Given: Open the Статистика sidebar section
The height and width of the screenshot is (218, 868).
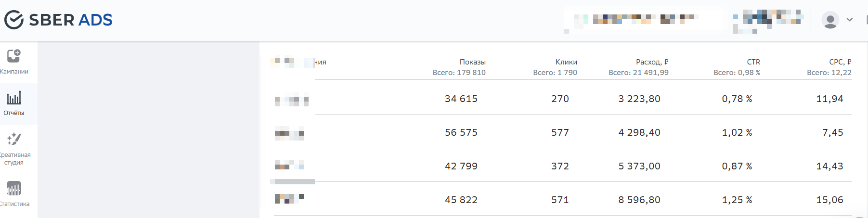Looking at the screenshot, I should pyautogui.click(x=14, y=193).
